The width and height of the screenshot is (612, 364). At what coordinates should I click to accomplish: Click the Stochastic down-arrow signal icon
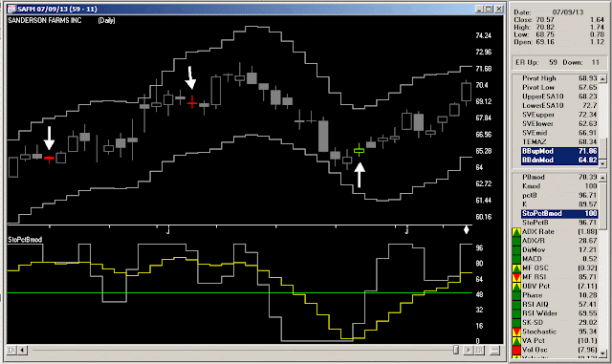516,332
